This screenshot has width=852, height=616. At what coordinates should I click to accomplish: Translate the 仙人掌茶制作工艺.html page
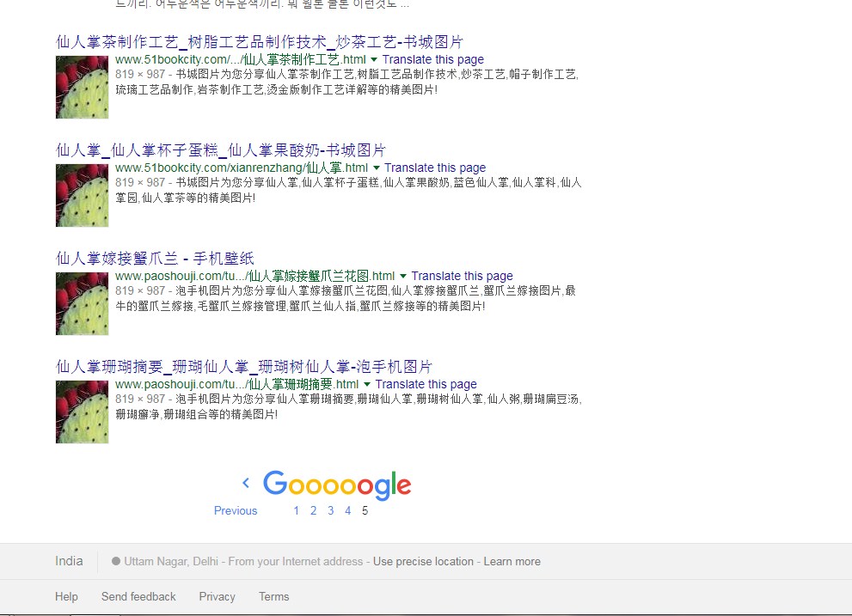coord(433,59)
